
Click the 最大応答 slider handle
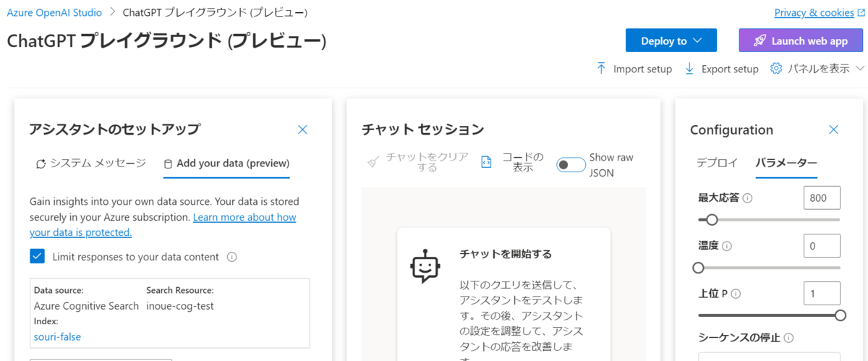coord(712,219)
